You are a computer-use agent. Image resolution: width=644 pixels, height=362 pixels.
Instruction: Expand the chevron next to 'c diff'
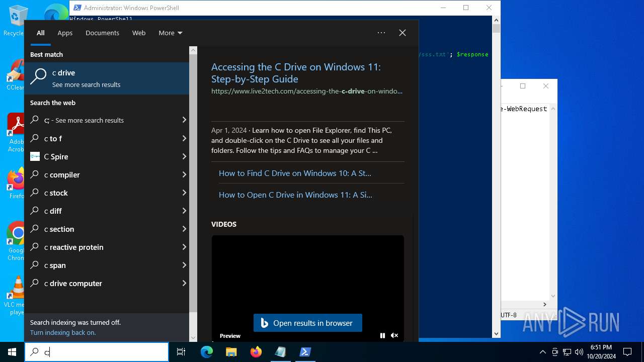(x=184, y=211)
